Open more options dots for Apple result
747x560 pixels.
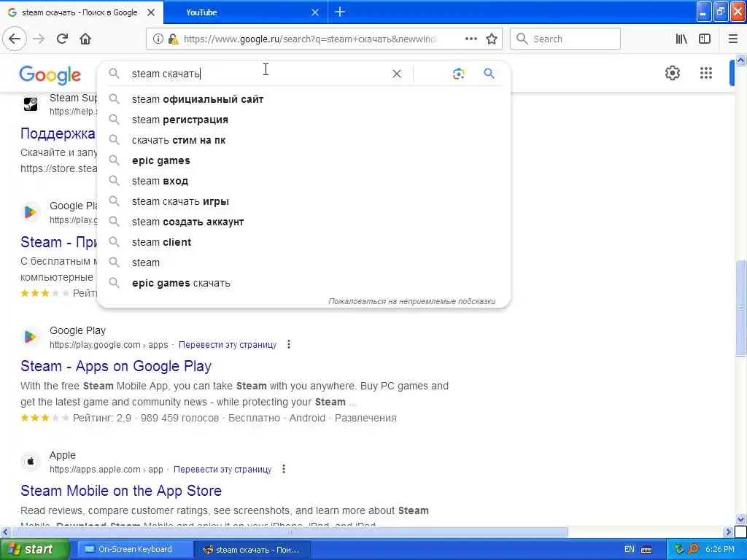click(x=284, y=469)
